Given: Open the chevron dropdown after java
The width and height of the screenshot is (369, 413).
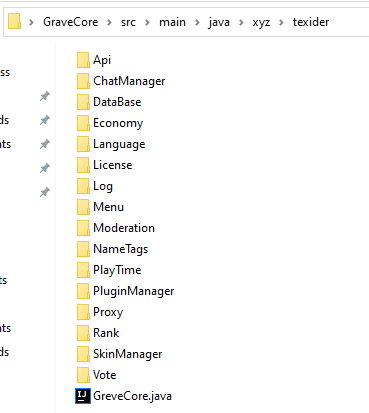Looking at the screenshot, I should 241,23.
